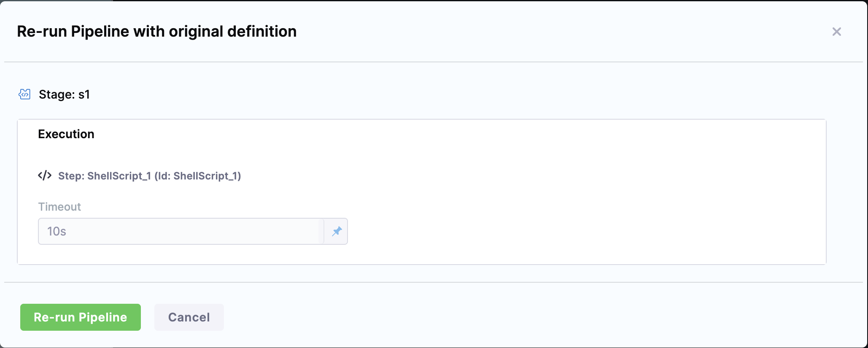Click the 'Stage: s1' label
Viewport: 868px width, 348px height.
(64, 94)
